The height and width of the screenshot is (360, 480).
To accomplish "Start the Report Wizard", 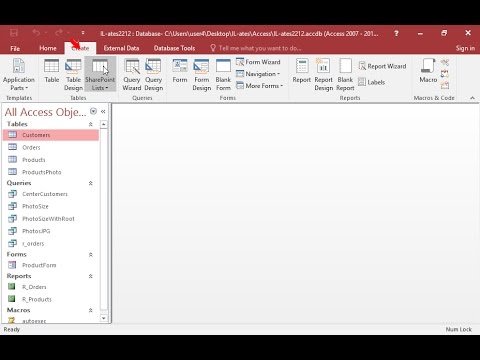I will [x=382, y=66].
